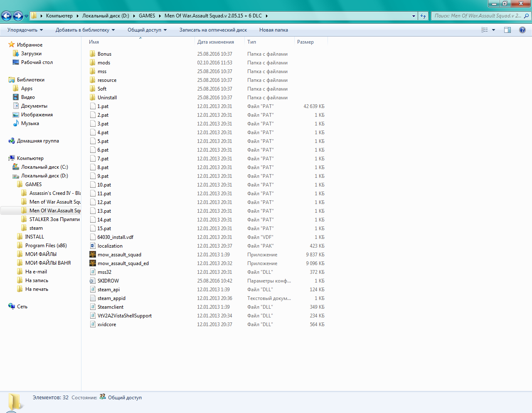Sort by the Имя column header
The height and width of the screenshot is (413, 532).
(x=94, y=42)
